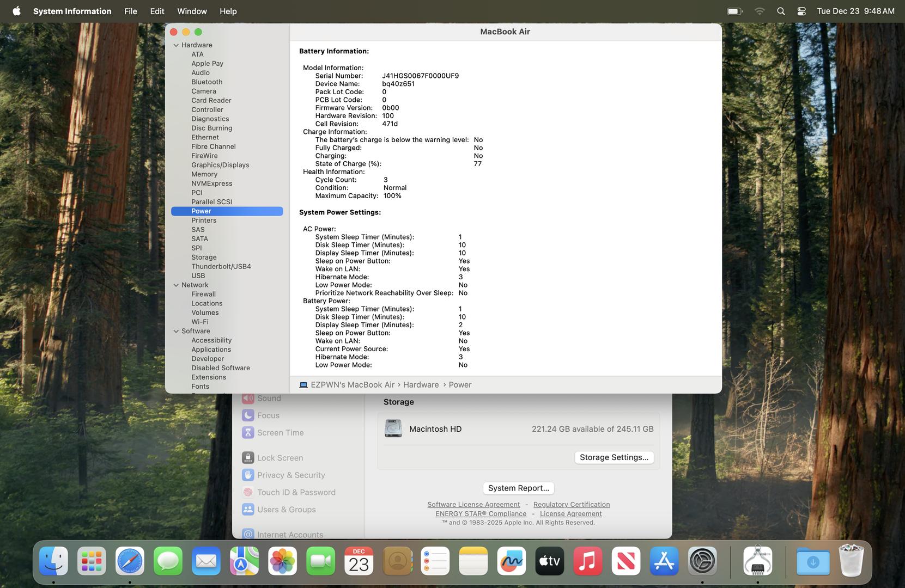This screenshot has width=905, height=588.
Task: Open the Photos app in Dock
Action: (282, 561)
